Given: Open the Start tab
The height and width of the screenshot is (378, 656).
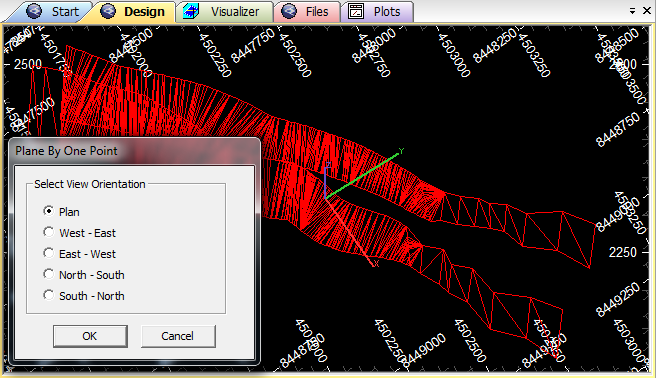Looking at the screenshot, I should click(x=52, y=12).
